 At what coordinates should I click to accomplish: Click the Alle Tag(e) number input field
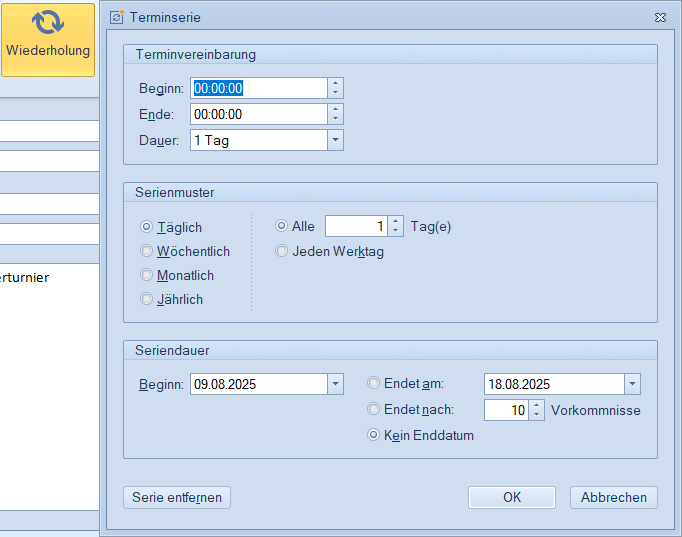[355, 227]
